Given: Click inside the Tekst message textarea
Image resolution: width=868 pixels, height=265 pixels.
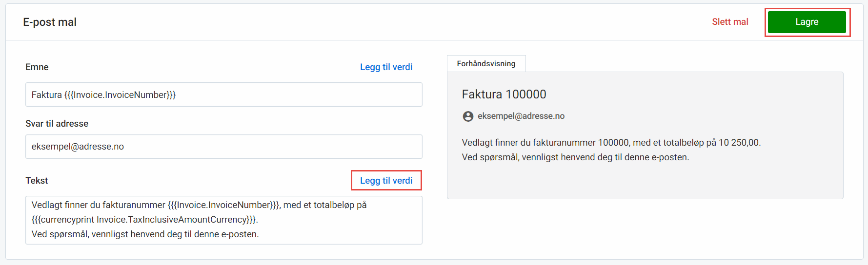Looking at the screenshot, I should (x=223, y=220).
